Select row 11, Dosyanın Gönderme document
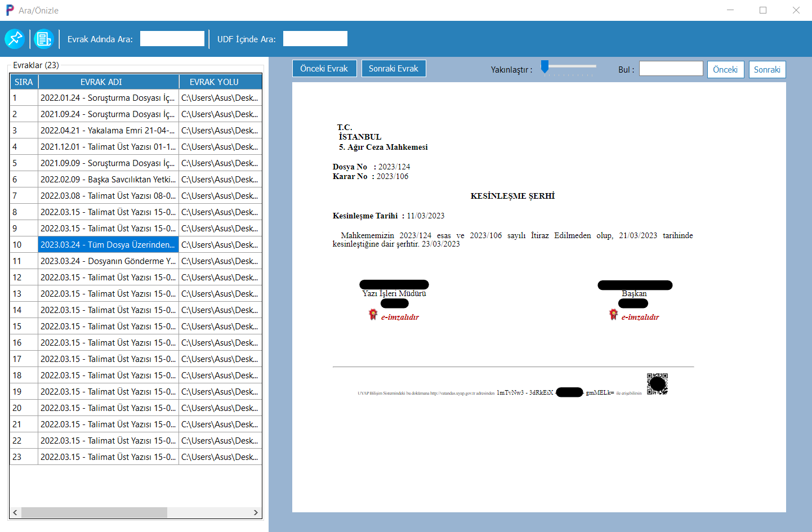The width and height of the screenshot is (812, 532). coord(108,261)
